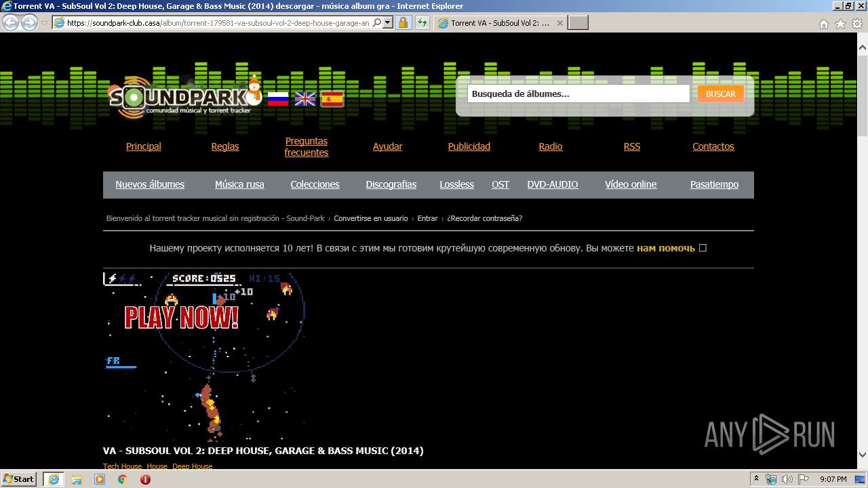Click the Entrar login link
868x488 pixels.
click(x=427, y=218)
